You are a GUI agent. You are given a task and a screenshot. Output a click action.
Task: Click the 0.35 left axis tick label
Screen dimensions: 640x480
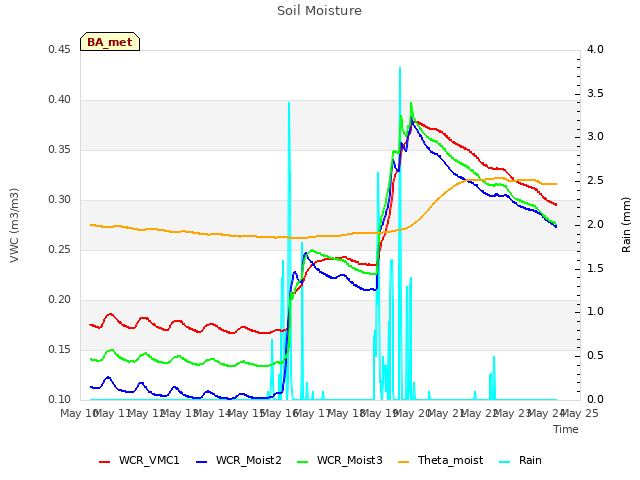(x=59, y=149)
